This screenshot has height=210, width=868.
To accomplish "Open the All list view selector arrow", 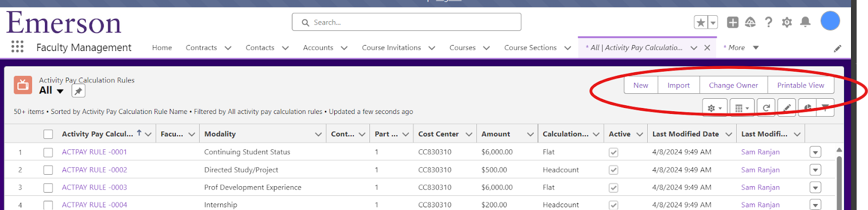I will click(60, 91).
